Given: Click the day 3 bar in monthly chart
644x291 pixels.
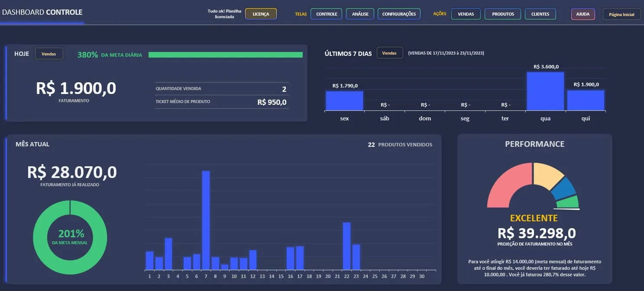Looking at the screenshot, I should tap(168, 254).
